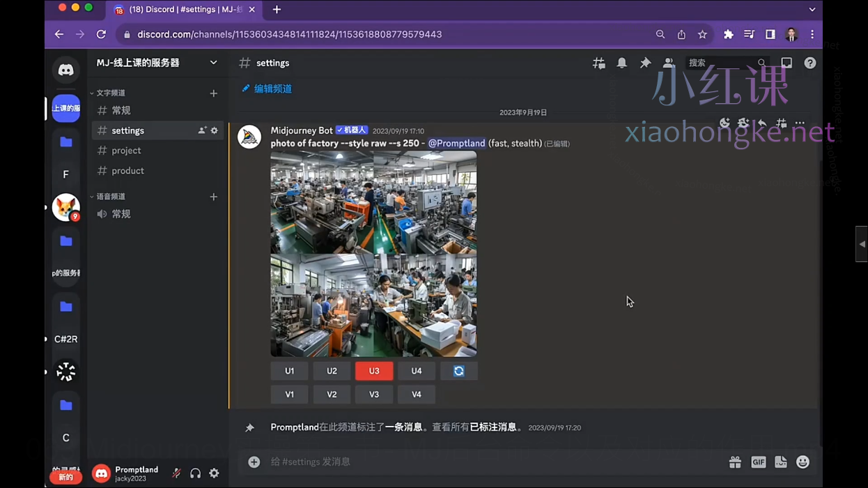Click the V3 variation button
The image size is (868, 488).
[374, 395]
